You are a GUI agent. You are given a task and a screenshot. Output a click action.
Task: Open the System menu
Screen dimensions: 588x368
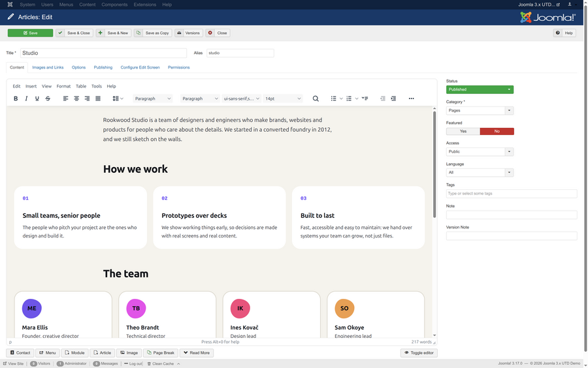tap(27, 5)
